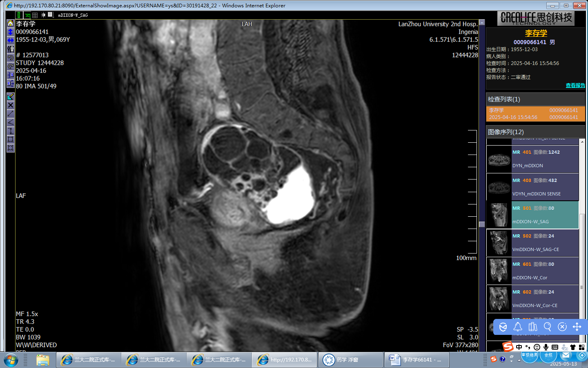Click the 审核结果 round button
The width and height of the screenshot is (588, 368).
click(530, 355)
